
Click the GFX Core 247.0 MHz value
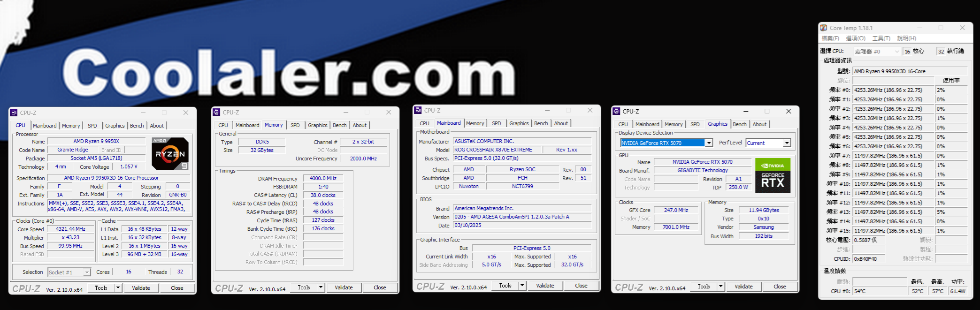pyautogui.click(x=676, y=210)
